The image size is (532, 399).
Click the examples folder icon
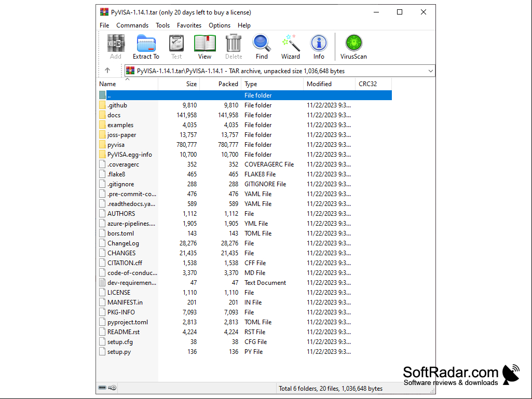(x=102, y=125)
